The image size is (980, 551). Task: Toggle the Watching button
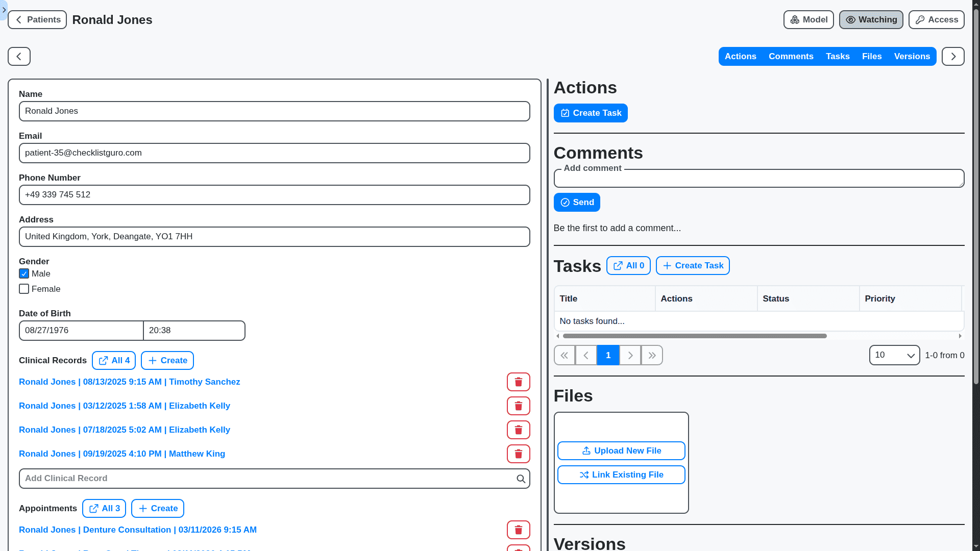point(871,19)
